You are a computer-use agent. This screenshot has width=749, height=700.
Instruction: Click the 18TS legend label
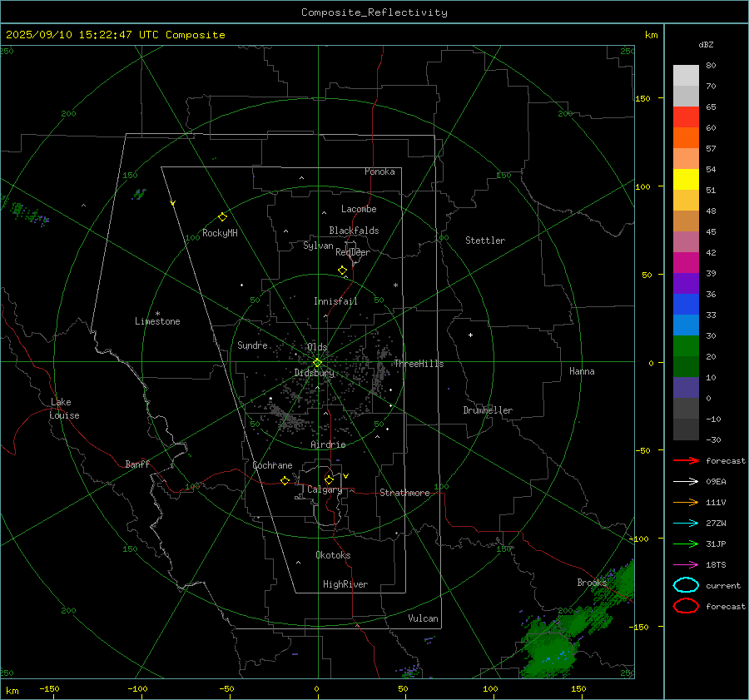716,565
